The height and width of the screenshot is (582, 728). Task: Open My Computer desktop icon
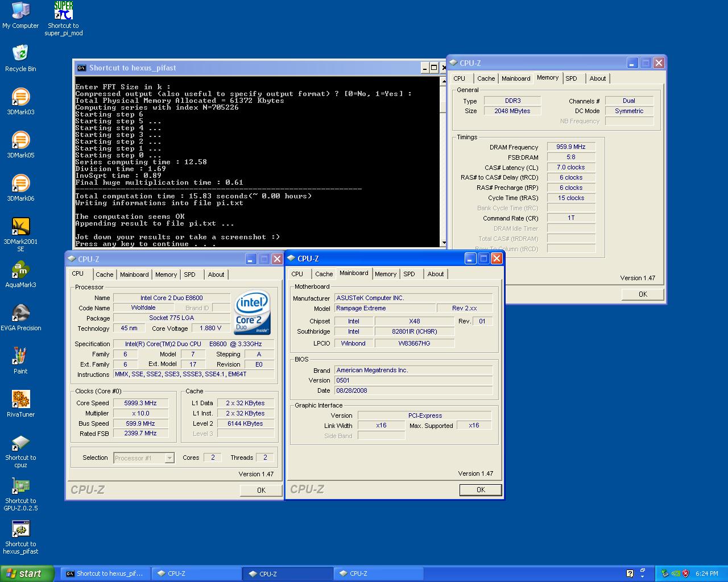click(x=20, y=15)
